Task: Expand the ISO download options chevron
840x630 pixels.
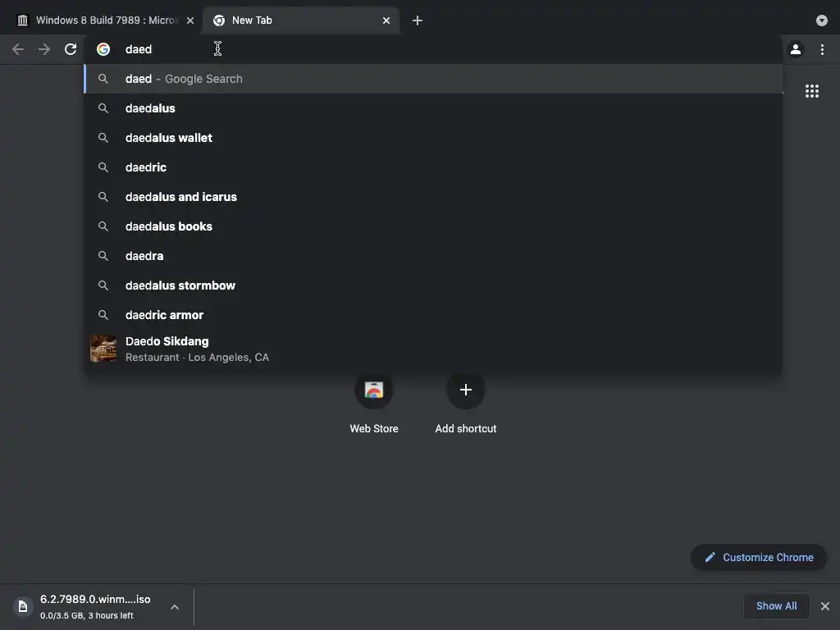Action: [175, 607]
